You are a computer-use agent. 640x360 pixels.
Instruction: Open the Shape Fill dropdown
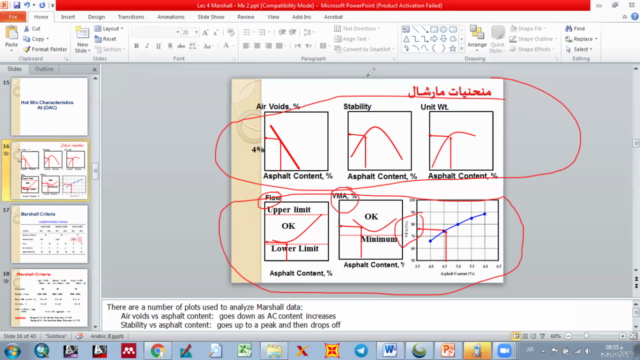point(528,29)
